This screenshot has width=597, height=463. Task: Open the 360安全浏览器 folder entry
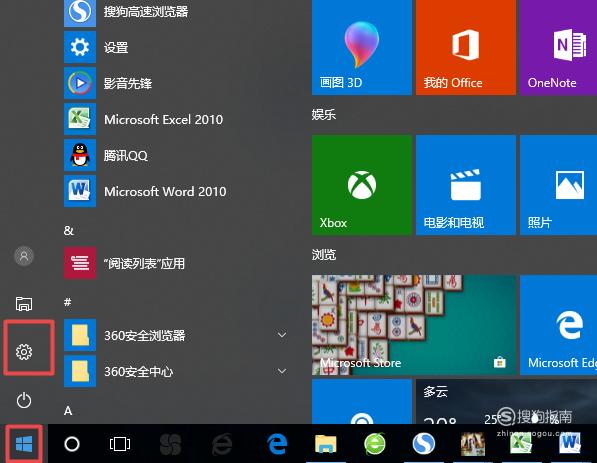pos(175,335)
